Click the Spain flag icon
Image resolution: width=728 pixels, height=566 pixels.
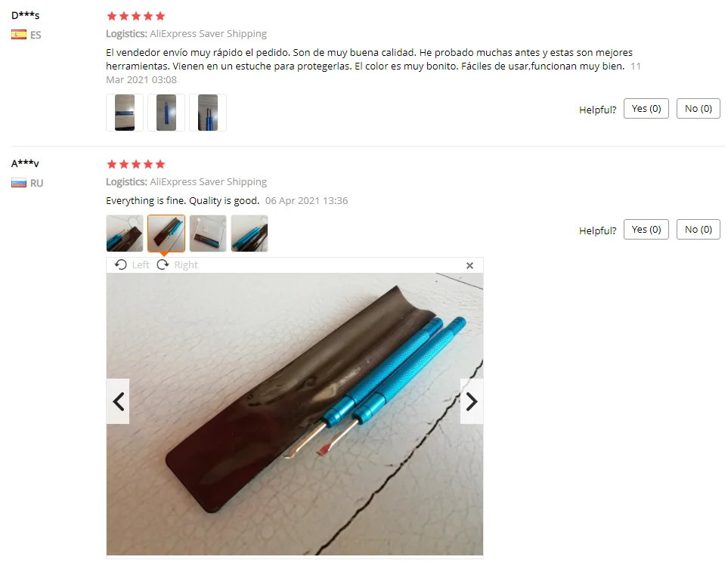(19, 35)
